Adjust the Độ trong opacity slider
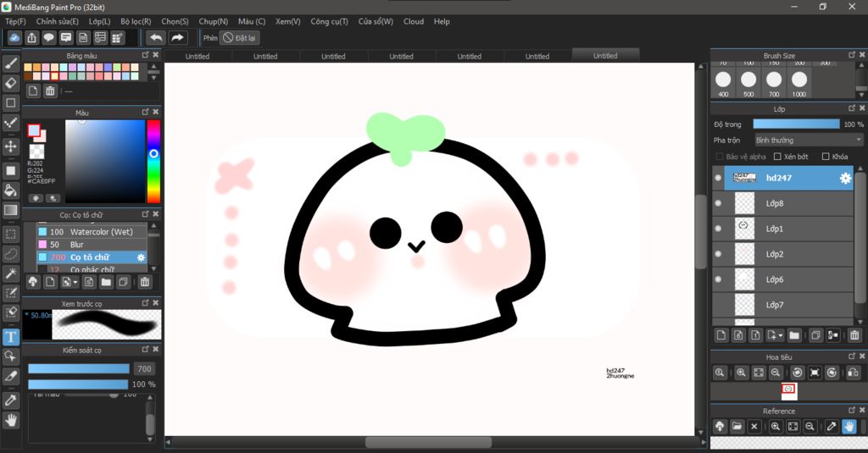This screenshot has width=868, height=453. pyautogui.click(x=796, y=124)
